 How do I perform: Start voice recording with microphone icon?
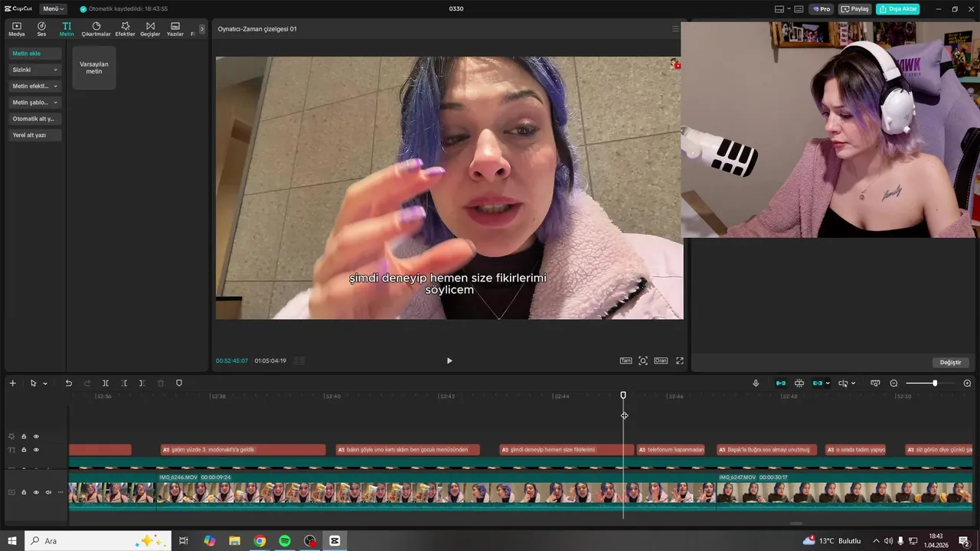(x=756, y=383)
